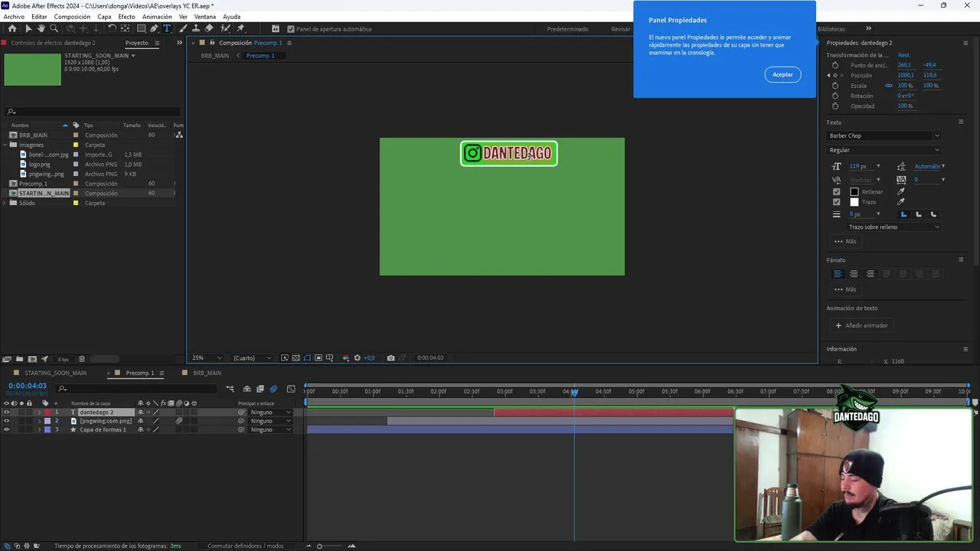Align paragraph text to center
This screenshot has width=980, height=551.
[854, 274]
